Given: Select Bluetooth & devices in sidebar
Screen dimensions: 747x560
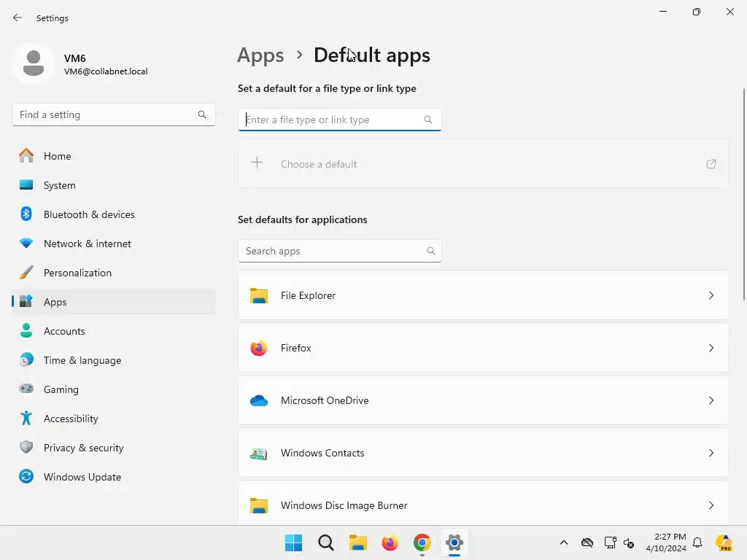Looking at the screenshot, I should pos(114,214).
